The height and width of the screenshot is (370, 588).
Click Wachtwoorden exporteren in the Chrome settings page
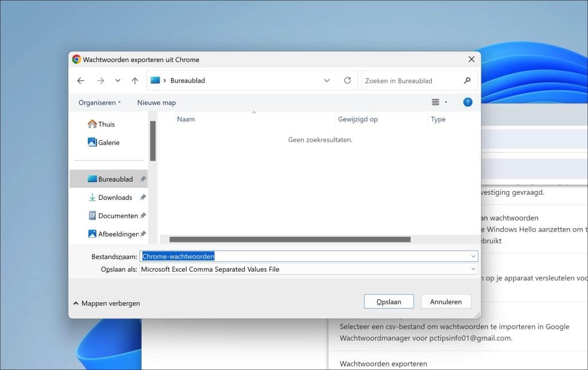[383, 364]
